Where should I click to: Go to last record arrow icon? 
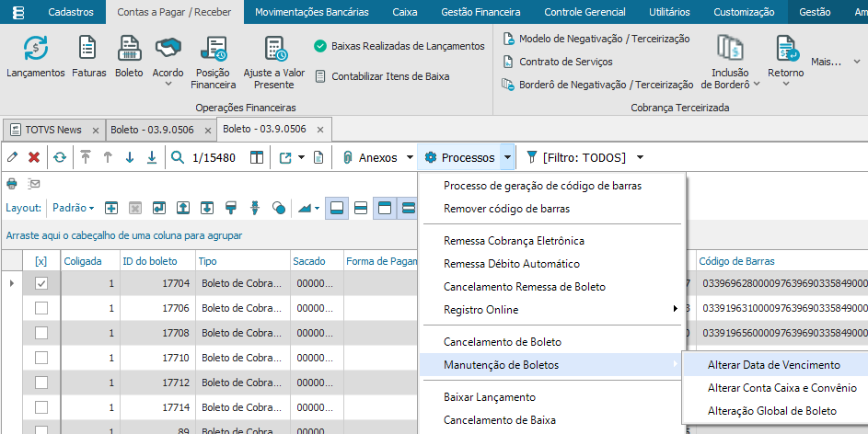(x=151, y=157)
